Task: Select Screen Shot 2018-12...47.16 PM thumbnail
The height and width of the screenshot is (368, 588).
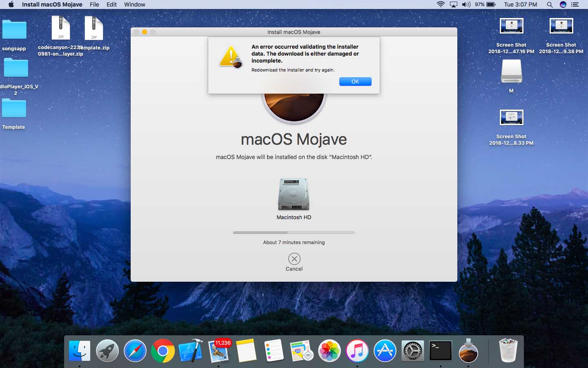Action: [x=512, y=26]
